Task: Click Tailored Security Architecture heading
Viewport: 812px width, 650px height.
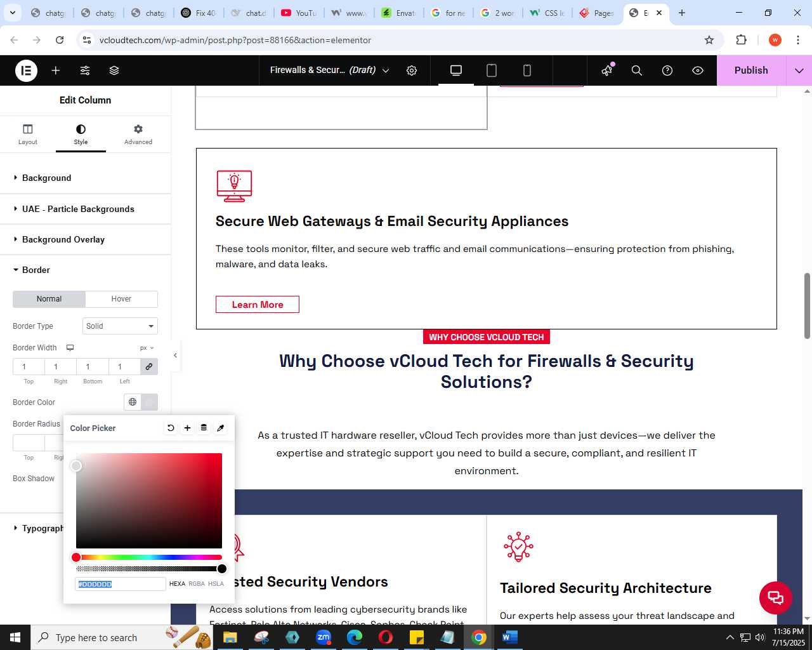Action: [x=606, y=588]
